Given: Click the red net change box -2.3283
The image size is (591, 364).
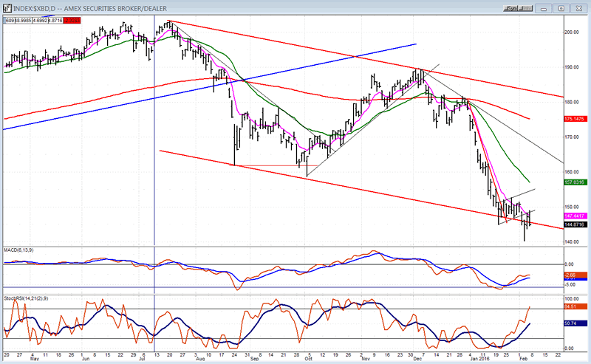Looking at the screenshot, I should tap(72, 20).
